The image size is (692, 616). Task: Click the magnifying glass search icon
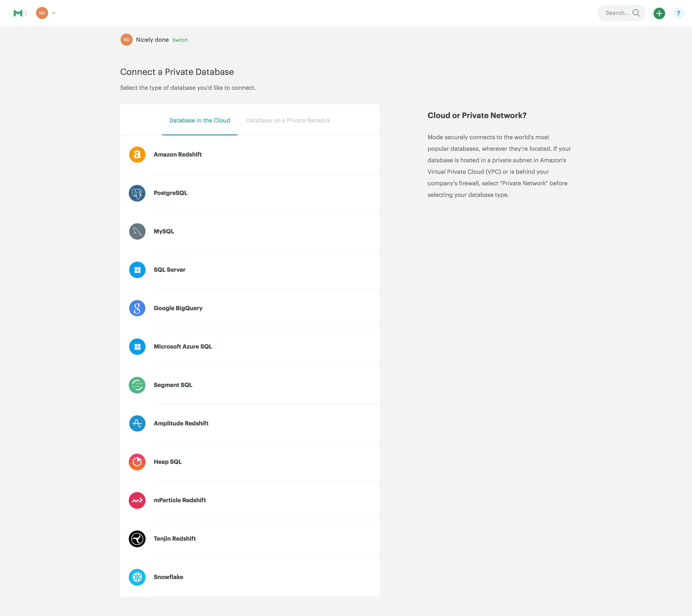tap(636, 13)
